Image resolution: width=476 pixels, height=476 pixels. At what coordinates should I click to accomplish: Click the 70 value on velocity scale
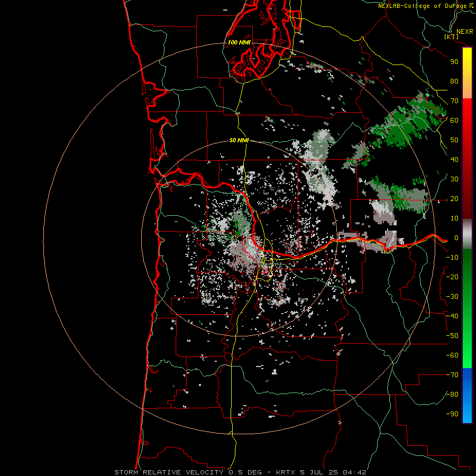454,101
